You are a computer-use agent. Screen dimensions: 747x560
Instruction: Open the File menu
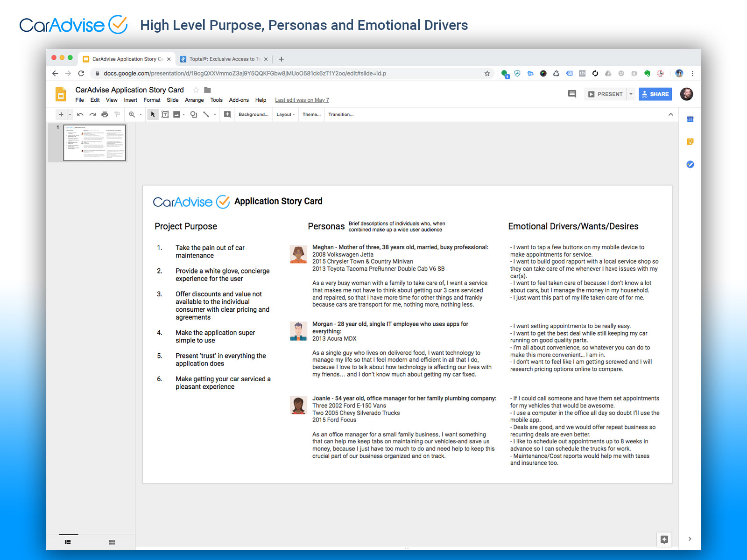click(x=80, y=100)
